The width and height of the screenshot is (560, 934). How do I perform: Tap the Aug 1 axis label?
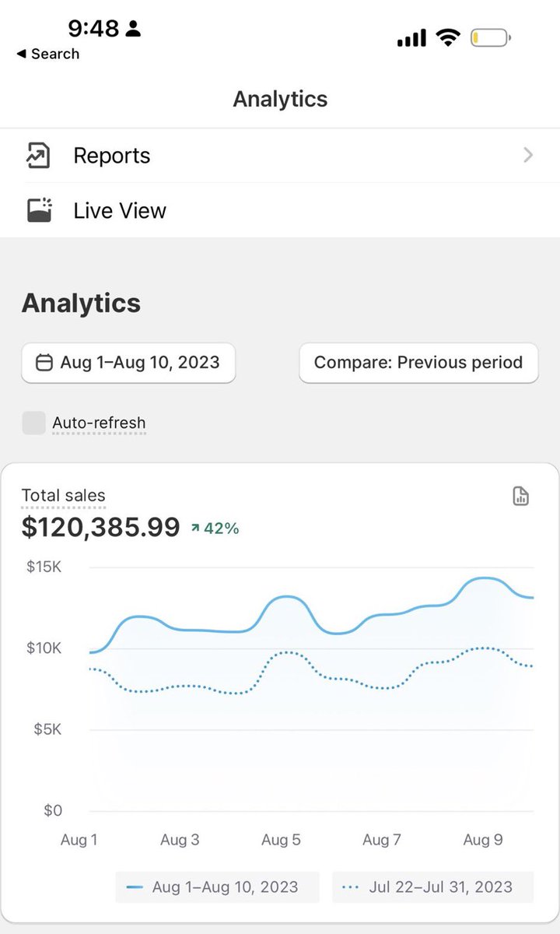coord(79,840)
